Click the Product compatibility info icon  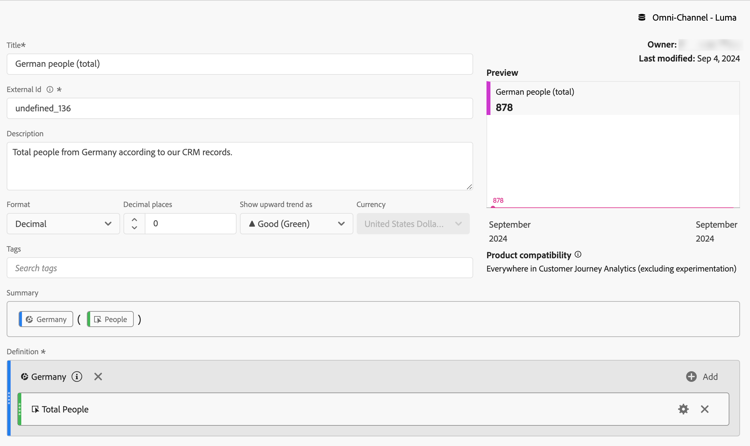[578, 255]
